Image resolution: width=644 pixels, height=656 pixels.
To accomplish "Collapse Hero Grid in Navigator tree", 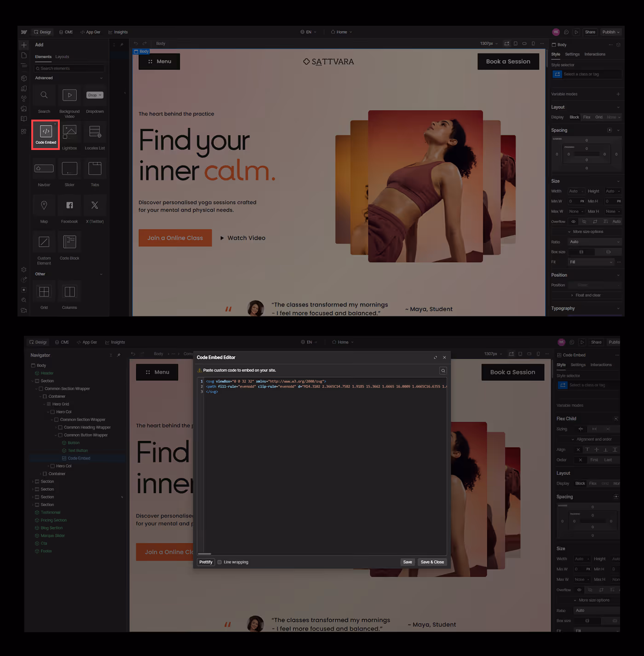I will coord(45,404).
